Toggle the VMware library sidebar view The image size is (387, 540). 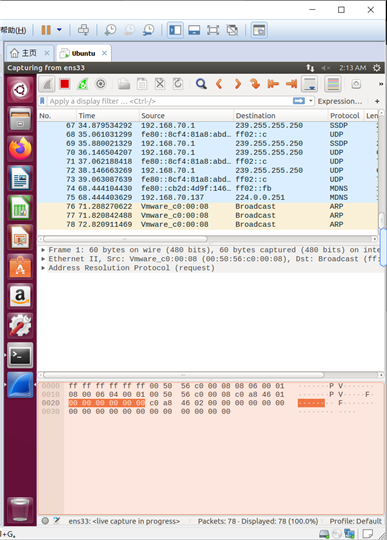[x=175, y=30]
